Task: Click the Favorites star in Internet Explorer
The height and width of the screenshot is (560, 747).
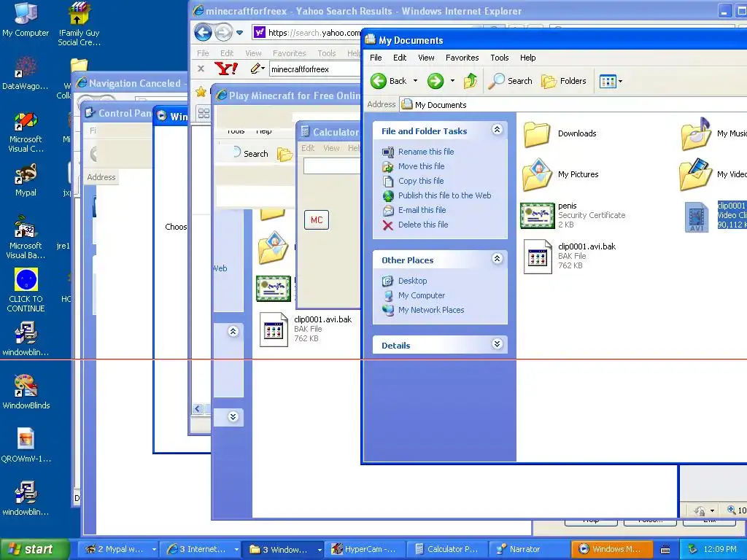Action: (x=201, y=91)
